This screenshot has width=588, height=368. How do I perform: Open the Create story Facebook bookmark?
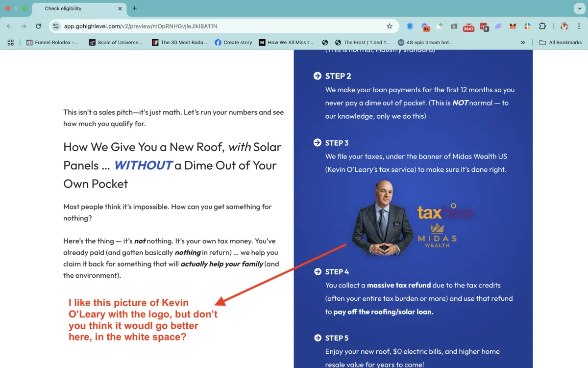[233, 42]
